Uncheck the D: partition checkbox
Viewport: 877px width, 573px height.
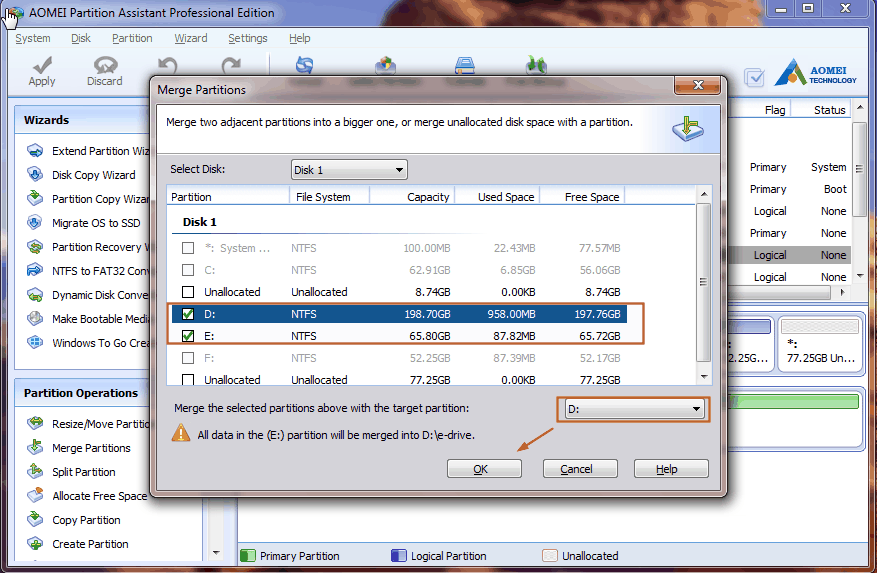pyautogui.click(x=188, y=314)
